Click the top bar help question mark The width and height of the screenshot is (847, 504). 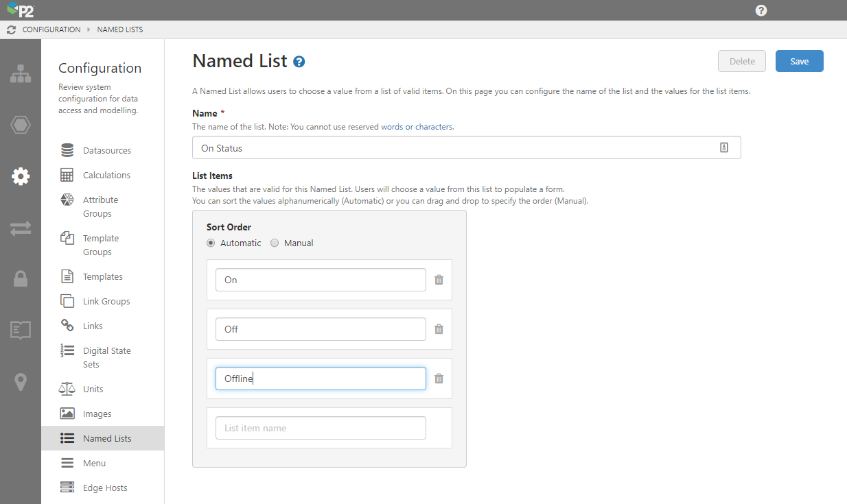click(761, 10)
